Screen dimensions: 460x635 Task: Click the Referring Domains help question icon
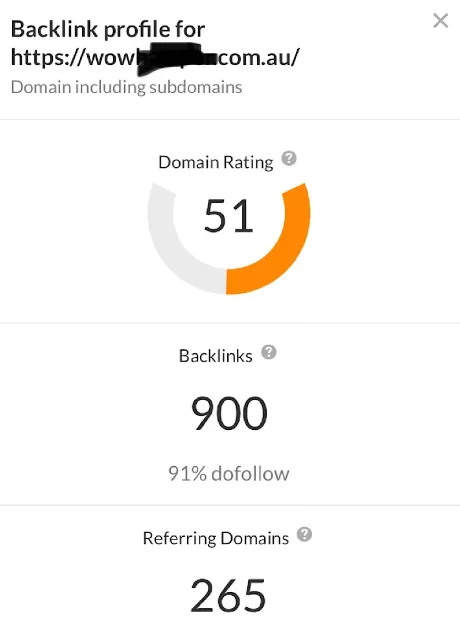304,535
